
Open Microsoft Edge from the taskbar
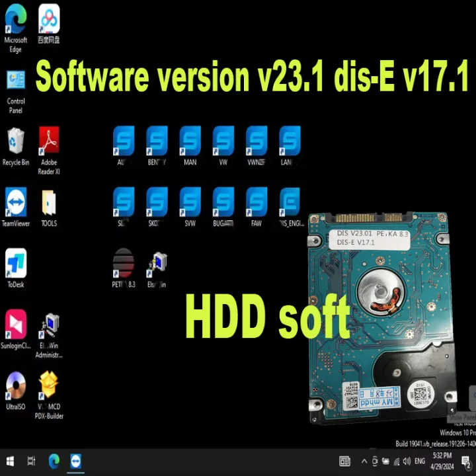(54, 461)
